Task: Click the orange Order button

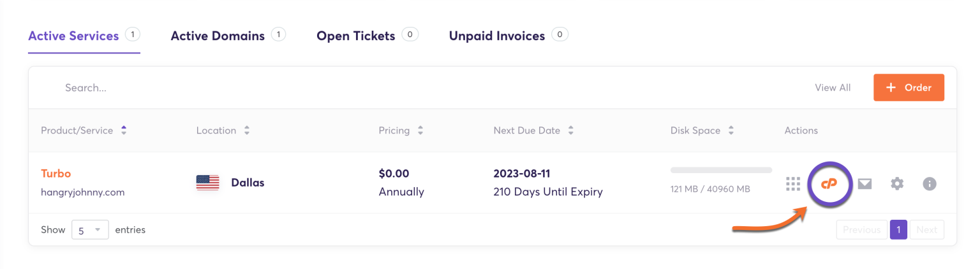Action: 909,88
